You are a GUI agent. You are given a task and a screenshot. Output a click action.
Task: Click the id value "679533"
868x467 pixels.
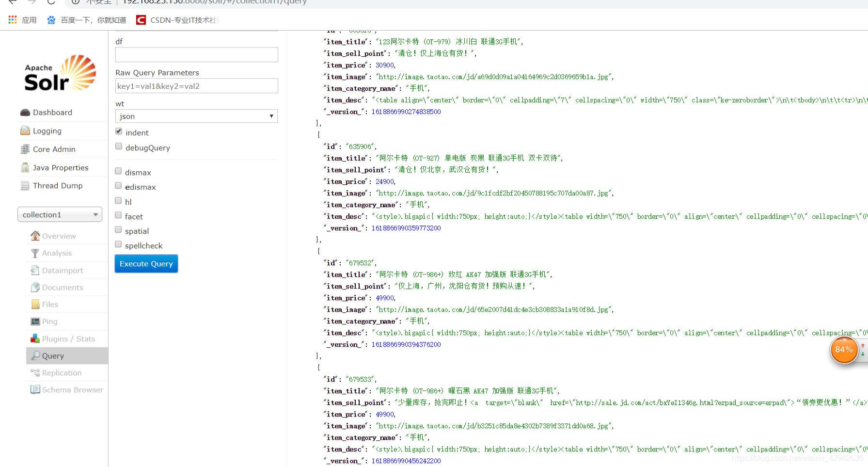[361, 379]
